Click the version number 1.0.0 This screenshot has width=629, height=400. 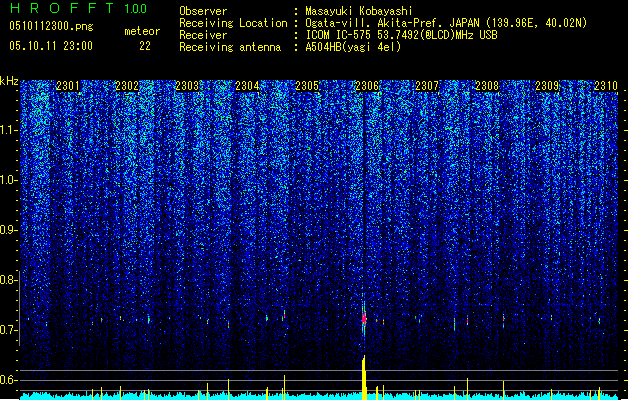tap(136, 8)
